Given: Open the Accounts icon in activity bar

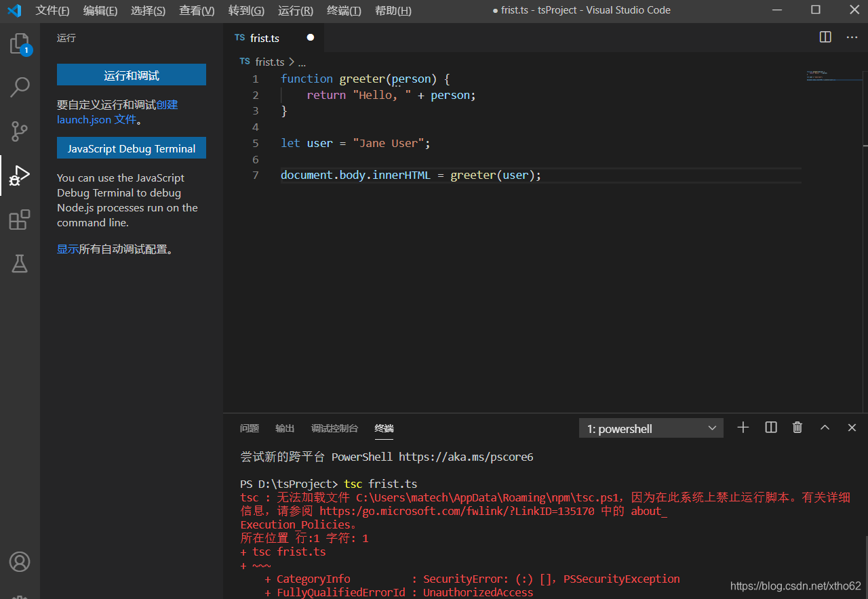Looking at the screenshot, I should [20, 562].
